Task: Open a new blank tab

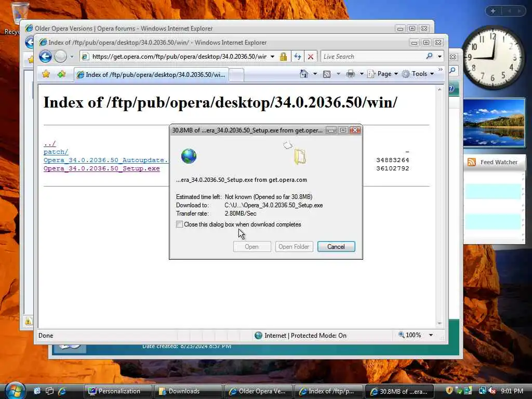Action: 236,75
